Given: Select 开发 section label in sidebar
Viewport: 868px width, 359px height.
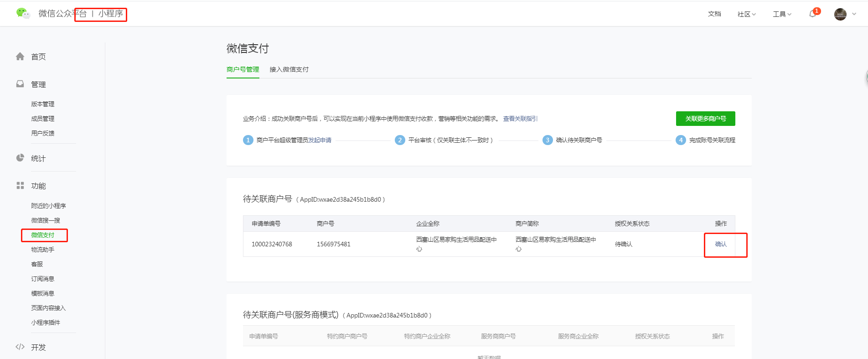Looking at the screenshot, I should pyautogui.click(x=38, y=347).
